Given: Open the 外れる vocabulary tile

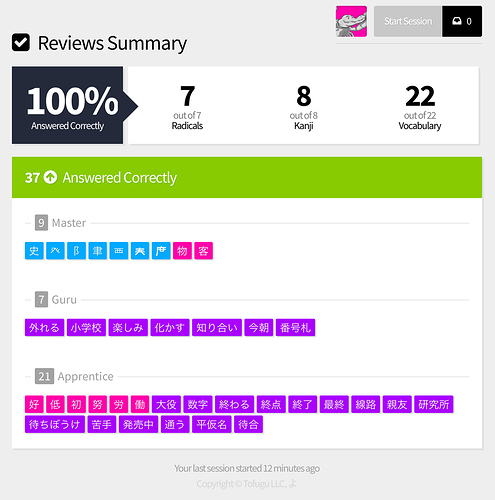Looking at the screenshot, I should (x=44, y=328).
